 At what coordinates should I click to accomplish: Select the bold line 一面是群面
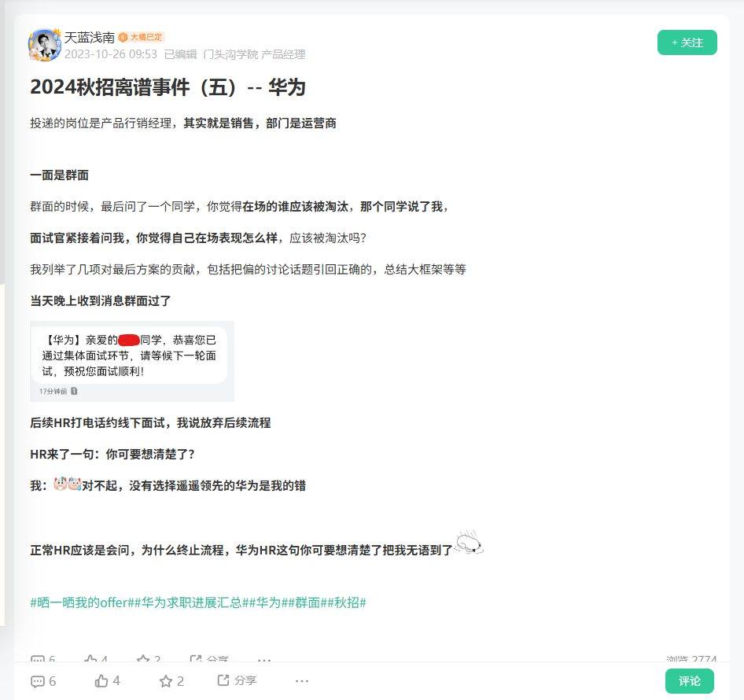click(59, 175)
